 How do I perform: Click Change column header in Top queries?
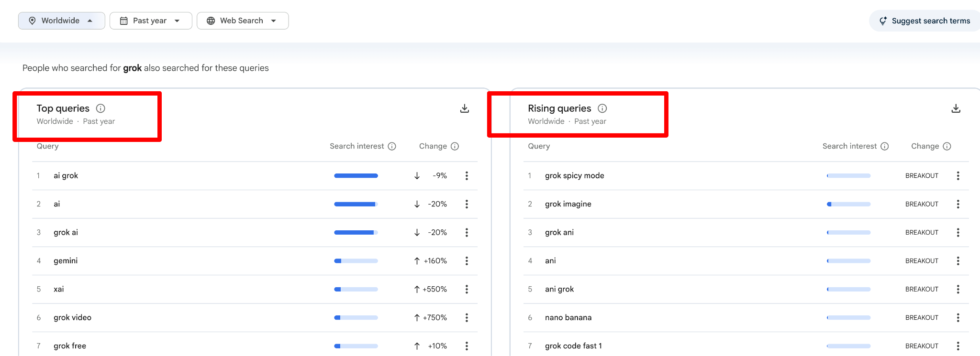[433, 146]
